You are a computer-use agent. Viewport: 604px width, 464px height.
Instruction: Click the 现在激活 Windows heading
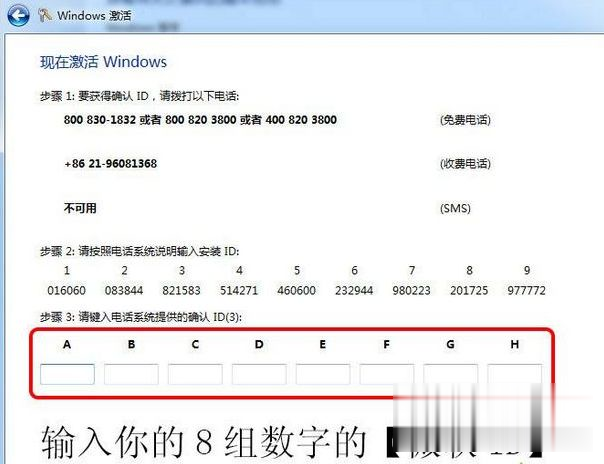pyautogui.click(x=103, y=62)
